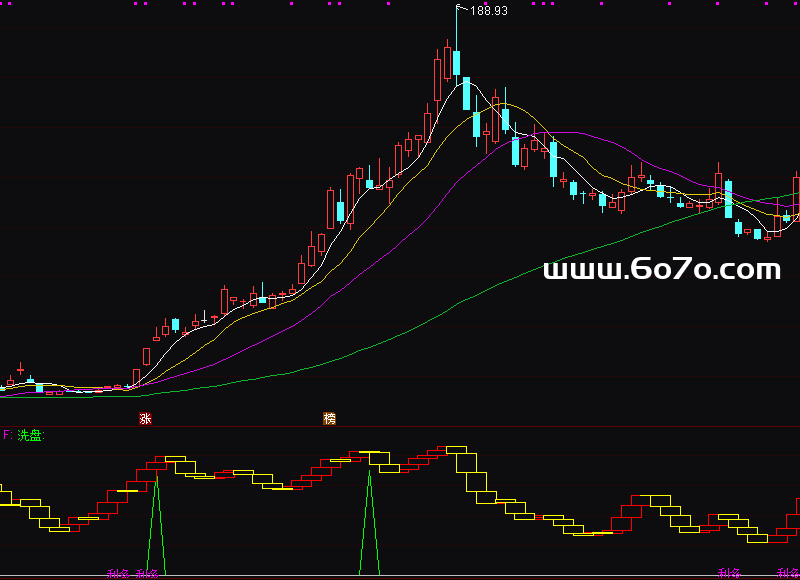The width and height of the screenshot is (800, 580).
Task: Click the rightmost 利多 label at the bottom
Action: point(787,574)
